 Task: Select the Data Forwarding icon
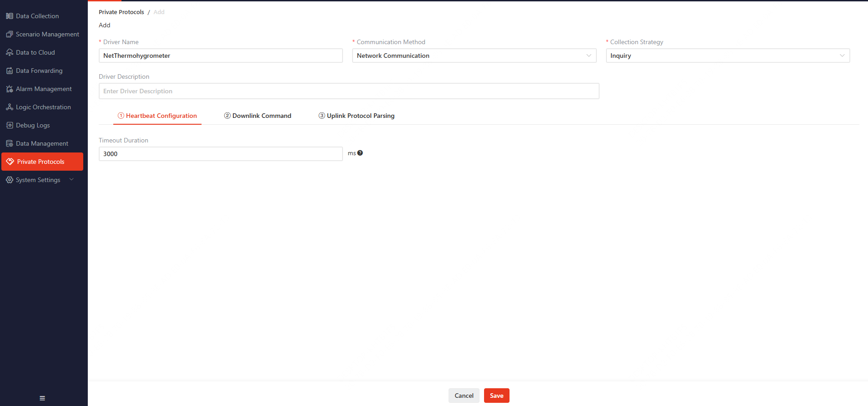click(10, 71)
